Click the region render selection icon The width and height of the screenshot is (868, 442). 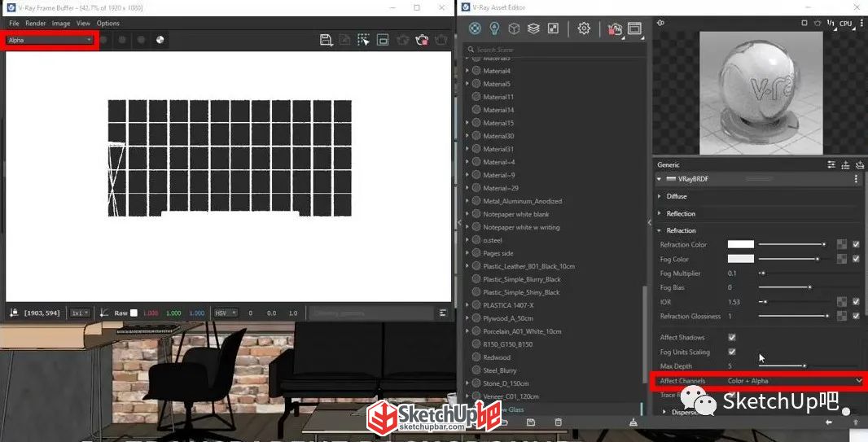[363, 40]
